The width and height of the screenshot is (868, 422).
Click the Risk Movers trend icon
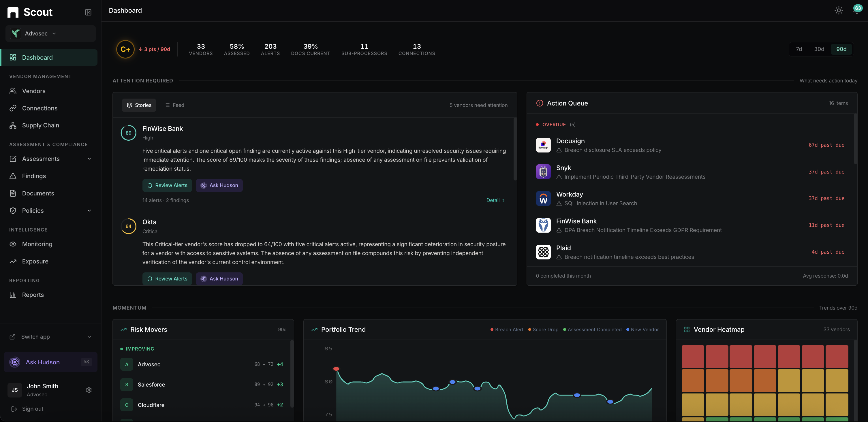[x=124, y=330]
